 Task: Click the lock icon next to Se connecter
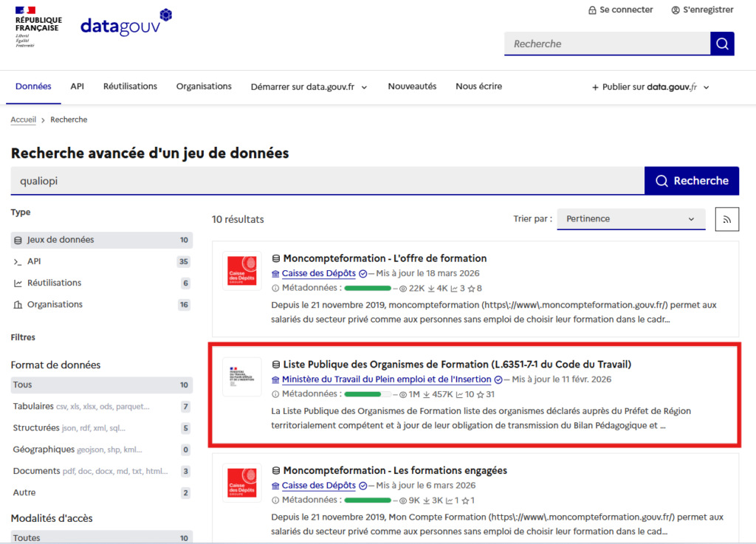[x=592, y=10]
